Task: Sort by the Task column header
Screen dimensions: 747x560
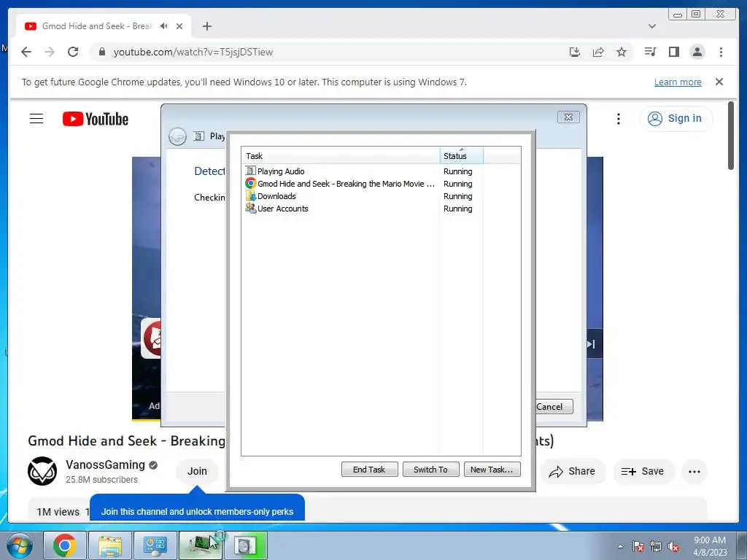Action: [341, 156]
